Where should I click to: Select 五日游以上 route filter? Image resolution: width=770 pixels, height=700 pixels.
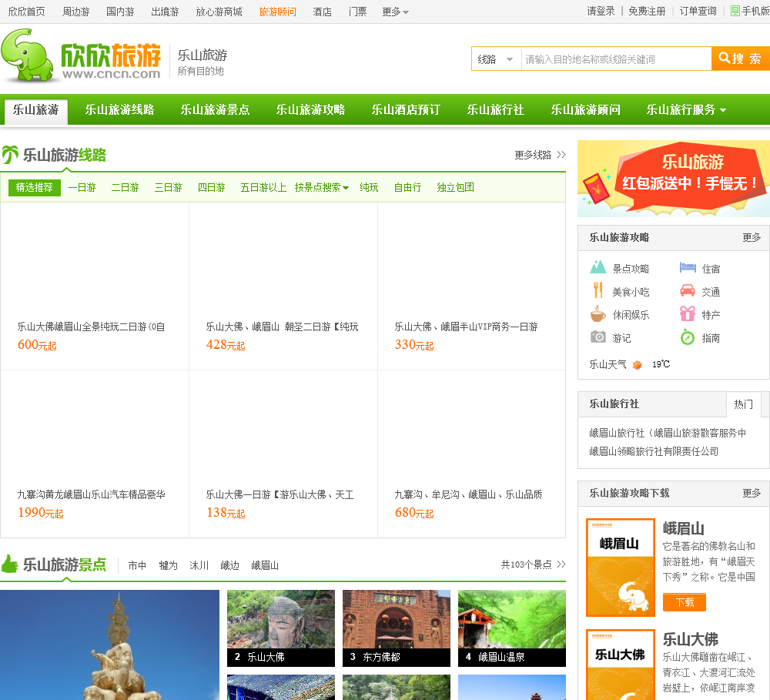(263, 188)
